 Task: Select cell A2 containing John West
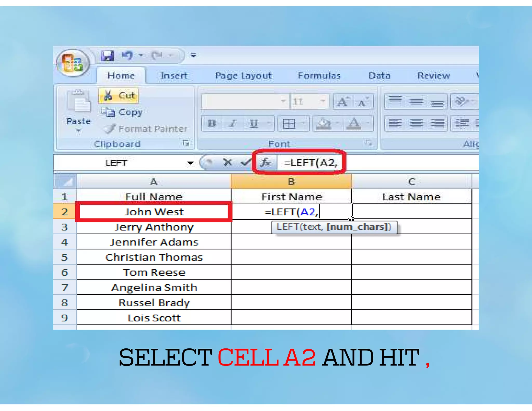[x=154, y=212]
